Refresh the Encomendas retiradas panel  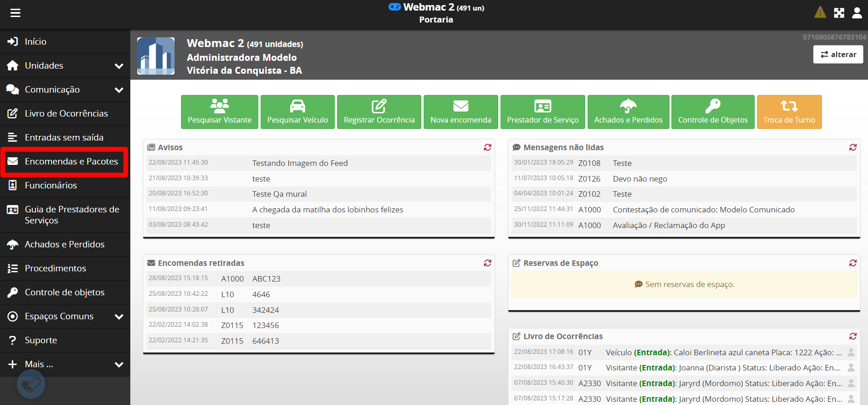click(487, 263)
